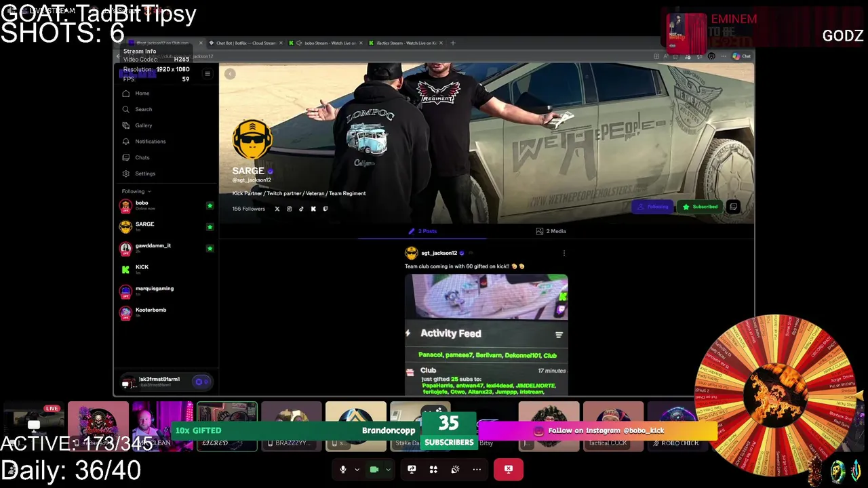Open post options three-dot menu

564,253
